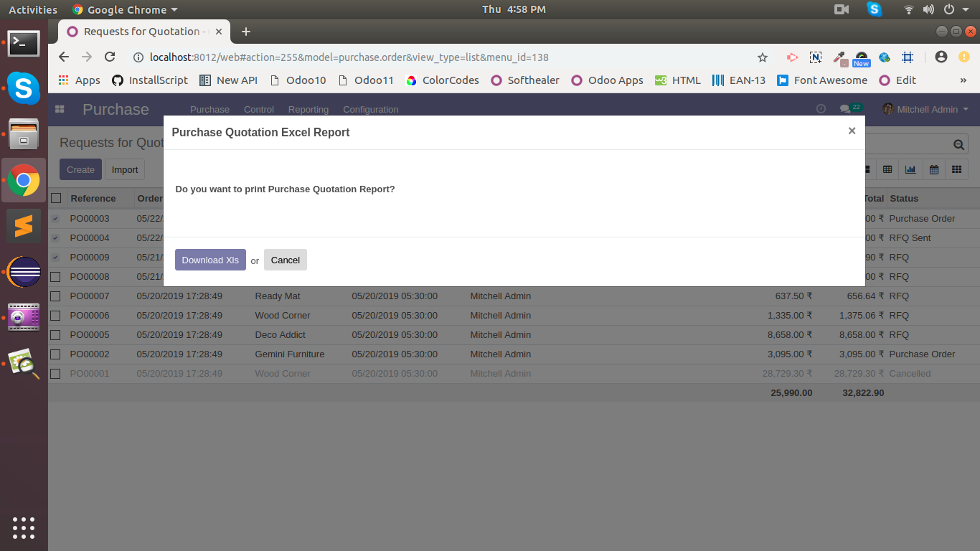Close the Requests for Quotation tab
The image size is (980, 551).
219,32
